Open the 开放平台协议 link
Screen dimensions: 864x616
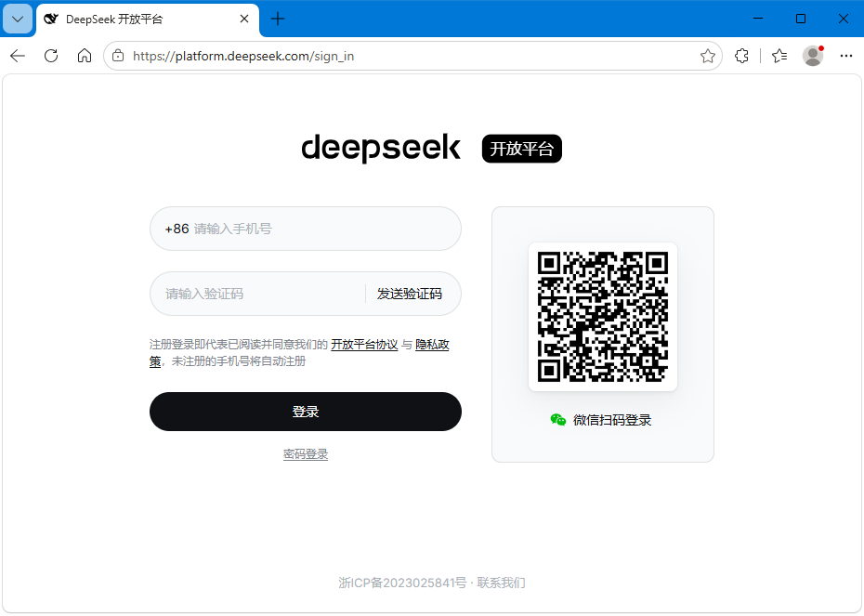364,345
